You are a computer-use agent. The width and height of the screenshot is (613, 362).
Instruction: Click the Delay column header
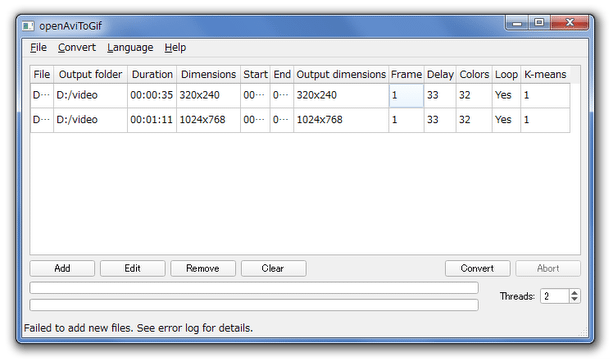440,74
